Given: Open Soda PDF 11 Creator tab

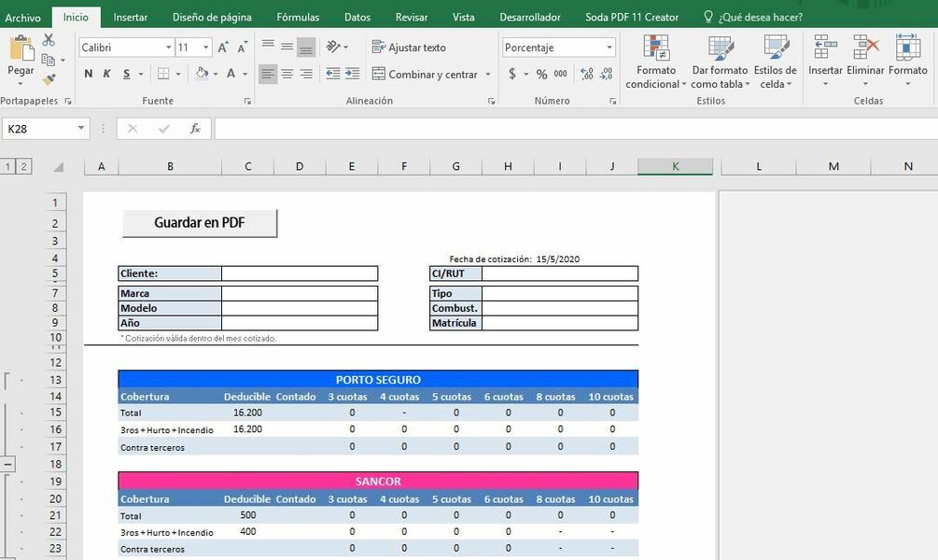Looking at the screenshot, I should [632, 18].
